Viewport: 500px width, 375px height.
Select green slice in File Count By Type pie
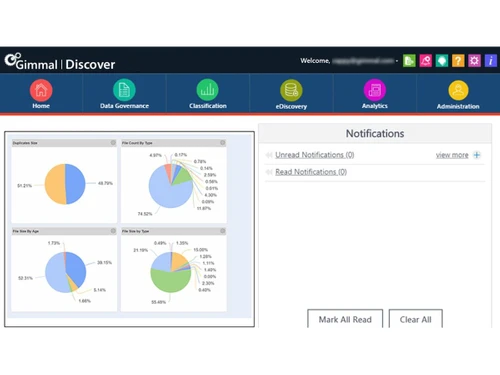tap(182, 177)
